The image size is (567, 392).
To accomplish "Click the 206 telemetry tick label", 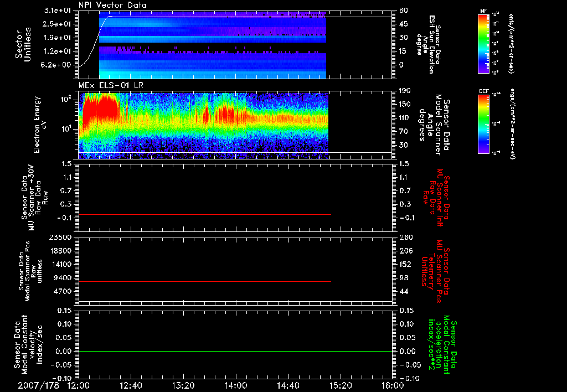I will coord(406,251).
